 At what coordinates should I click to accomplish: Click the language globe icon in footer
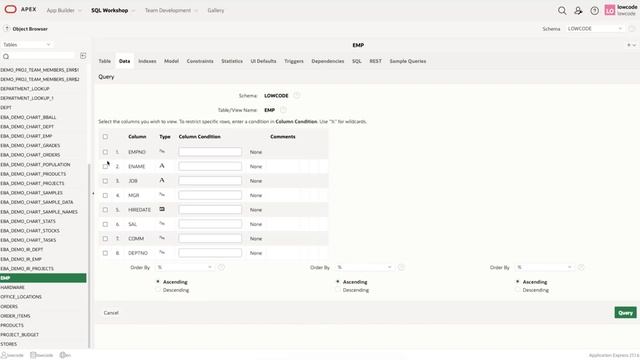(x=62, y=355)
